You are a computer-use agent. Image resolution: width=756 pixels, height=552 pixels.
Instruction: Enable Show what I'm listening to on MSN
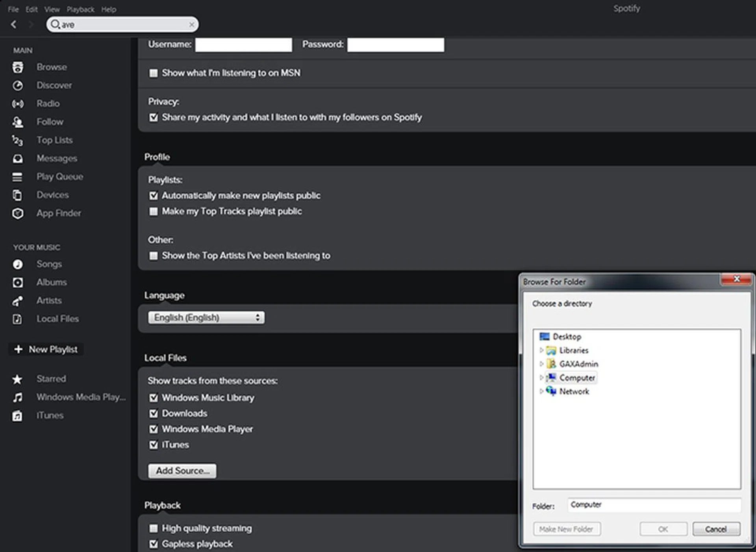(154, 73)
